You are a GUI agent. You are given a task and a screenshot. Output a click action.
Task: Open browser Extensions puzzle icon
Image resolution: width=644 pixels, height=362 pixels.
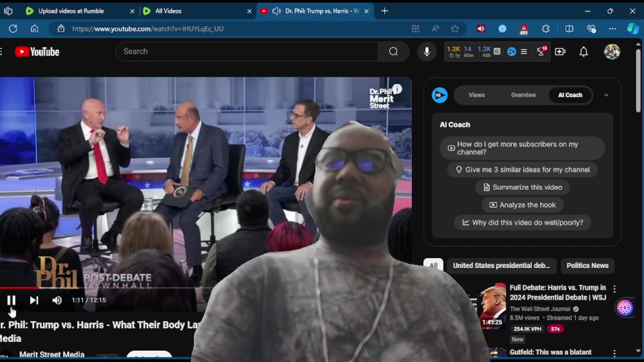(546, 29)
